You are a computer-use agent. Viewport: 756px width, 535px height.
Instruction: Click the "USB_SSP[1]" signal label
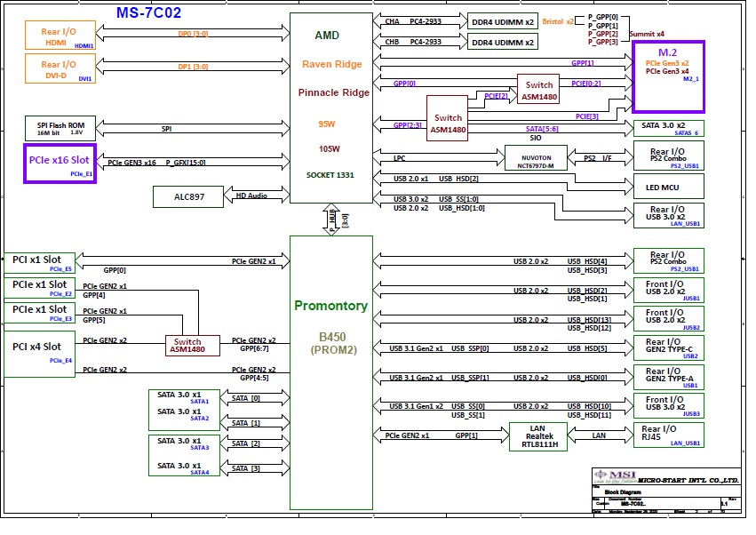coord(470,378)
